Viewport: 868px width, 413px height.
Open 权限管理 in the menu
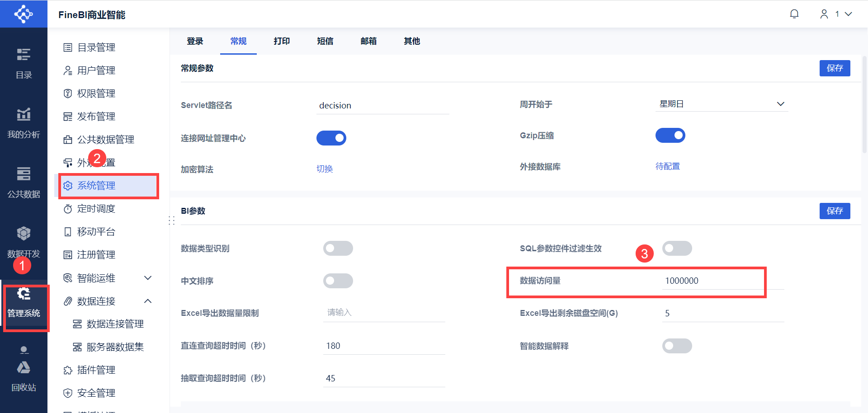coord(96,94)
